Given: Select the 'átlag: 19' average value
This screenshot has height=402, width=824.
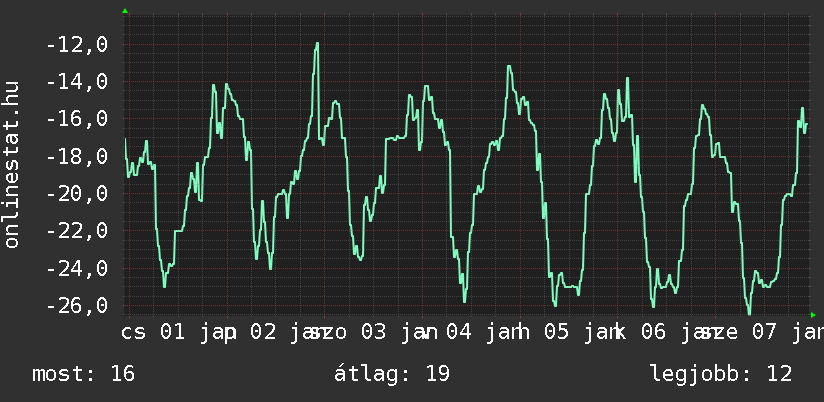Looking at the screenshot, I should tap(392, 374).
